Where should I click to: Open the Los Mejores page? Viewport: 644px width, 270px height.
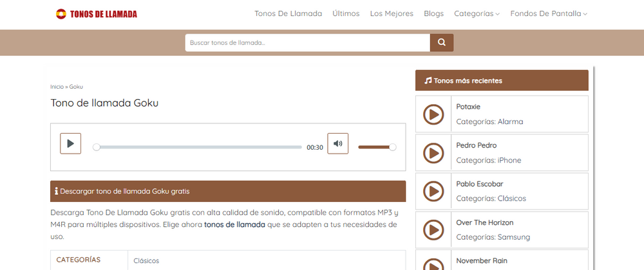point(392,14)
